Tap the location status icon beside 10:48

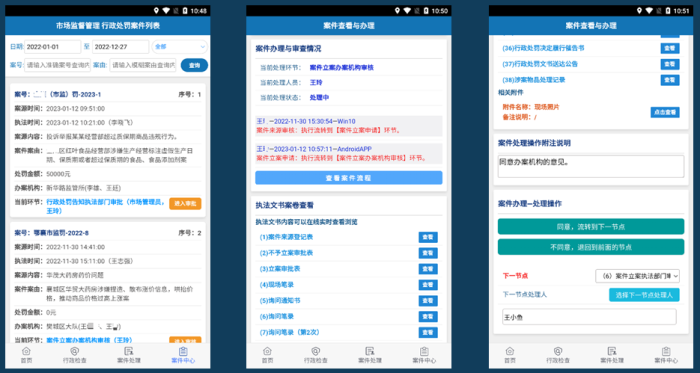coord(157,11)
